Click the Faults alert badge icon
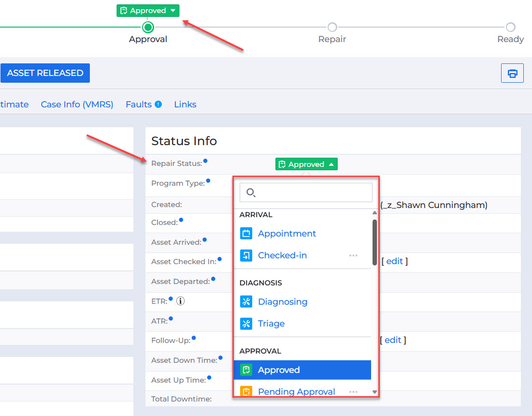Screen dimensions: 532x416 click(x=158, y=104)
